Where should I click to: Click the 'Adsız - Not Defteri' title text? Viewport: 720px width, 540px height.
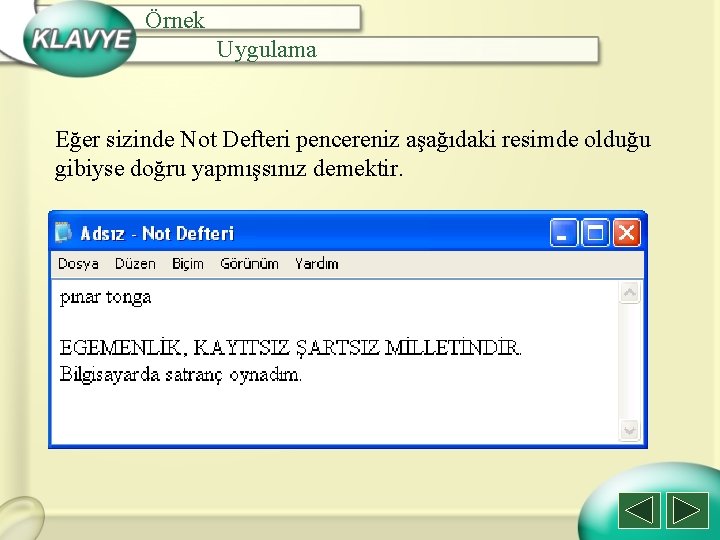click(157, 233)
